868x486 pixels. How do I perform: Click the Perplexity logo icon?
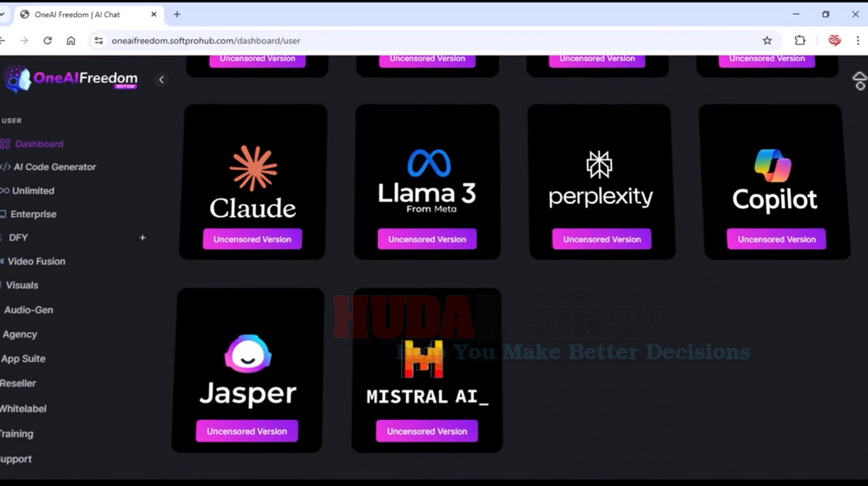[x=599, y=164]
